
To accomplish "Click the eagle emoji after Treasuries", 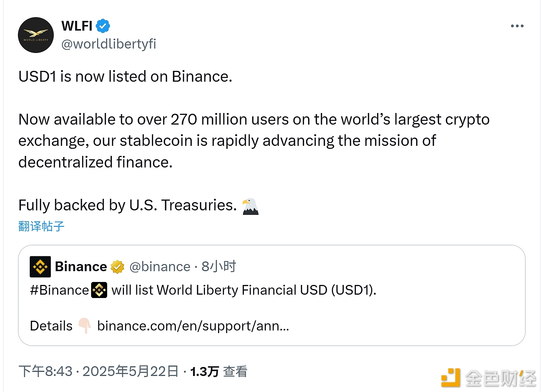I will (250, 206).
